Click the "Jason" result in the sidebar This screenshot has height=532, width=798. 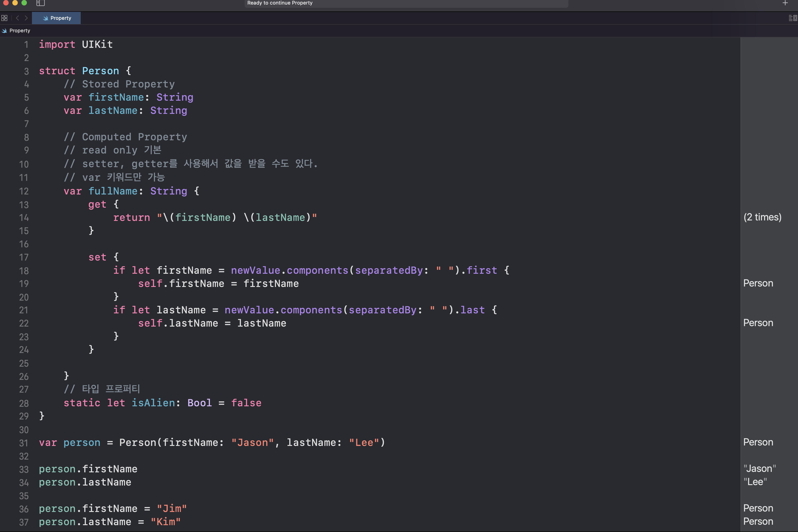(x=760, y=468)
